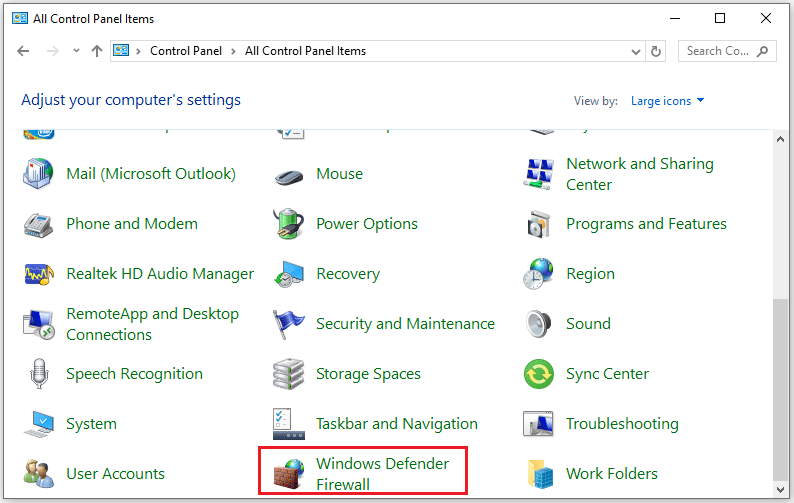This screenshot has width=794, height=503.
Task: Open the User Accounts link
Action: (115, 474)
